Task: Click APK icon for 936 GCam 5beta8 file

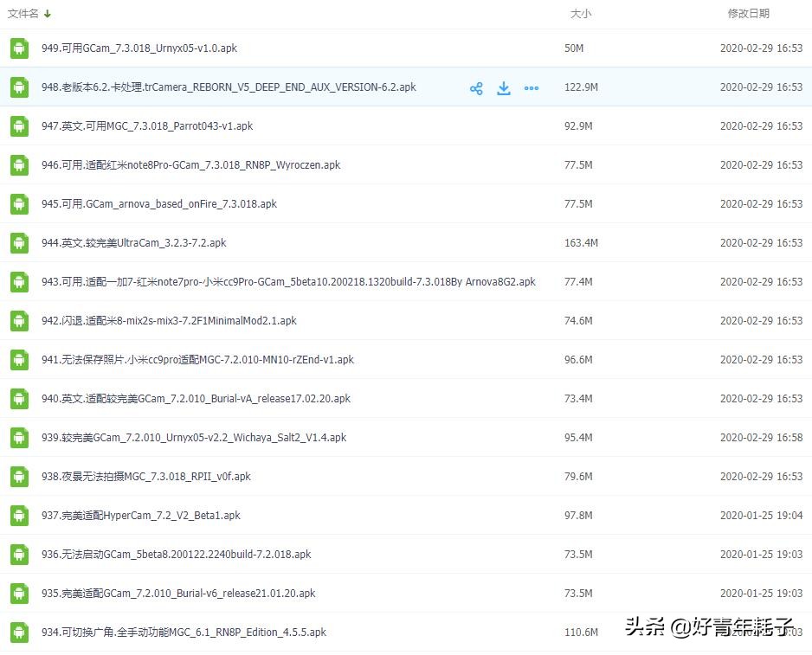Action: 20,555
